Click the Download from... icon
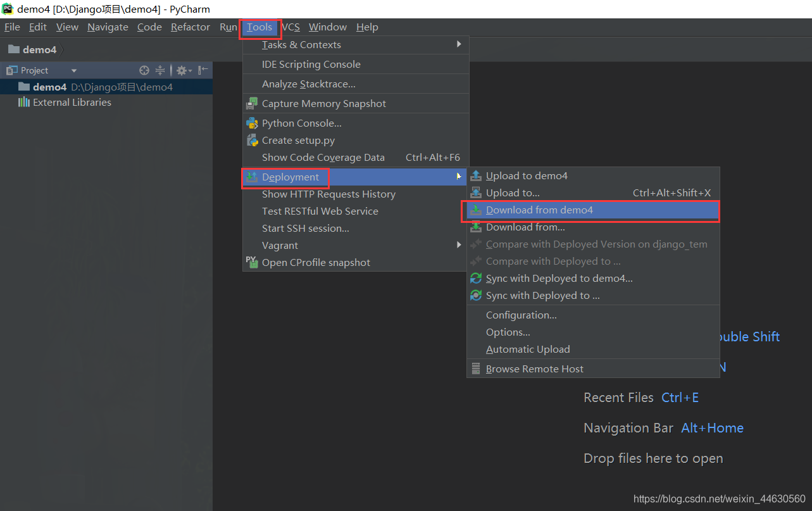 [x=476, y=227]
